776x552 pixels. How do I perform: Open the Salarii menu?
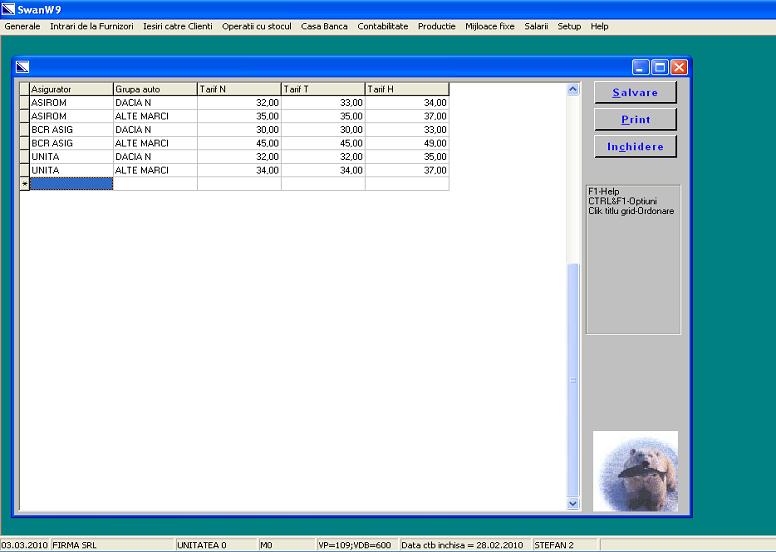[536, 26]
